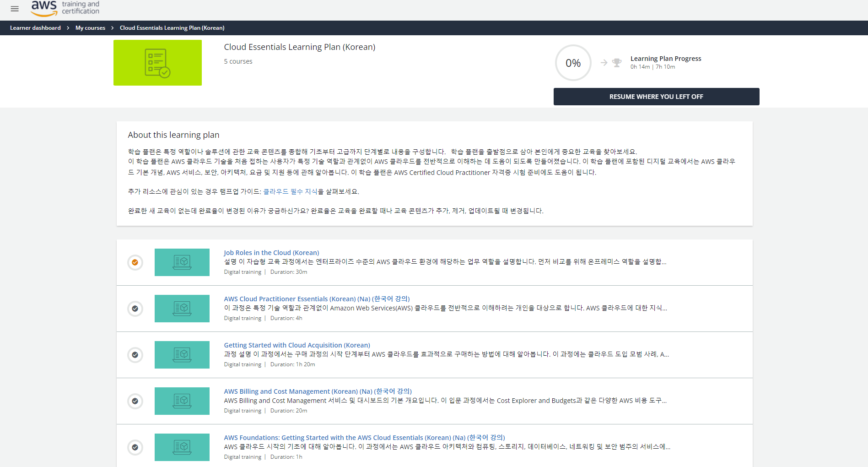Click the status check icon for AWS Foundations course
Screen dimensions: 868x467
pos(135,447)
